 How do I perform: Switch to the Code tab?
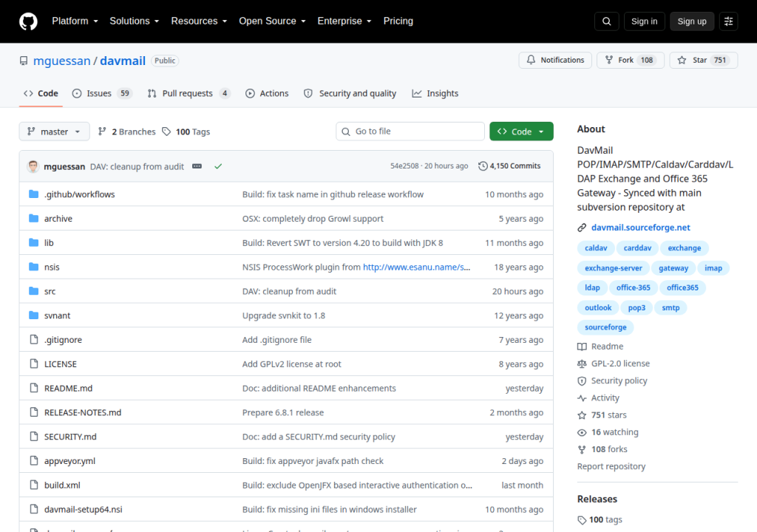coord(41,93)
